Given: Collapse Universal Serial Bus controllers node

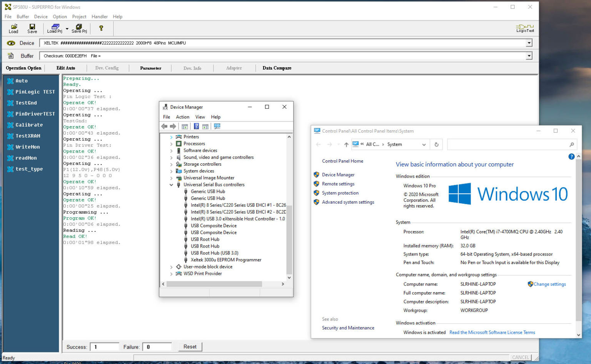Looking at the screenshot, I should coord(171,185).
